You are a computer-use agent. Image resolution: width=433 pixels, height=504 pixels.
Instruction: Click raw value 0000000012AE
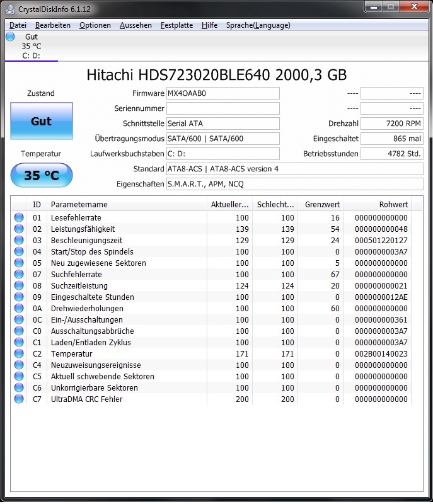click(381, 297)
